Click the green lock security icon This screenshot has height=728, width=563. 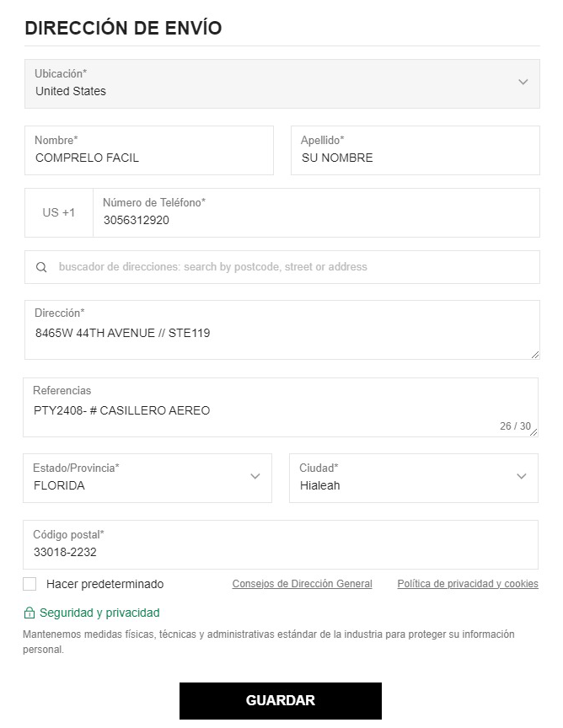[x=29, y=613]
